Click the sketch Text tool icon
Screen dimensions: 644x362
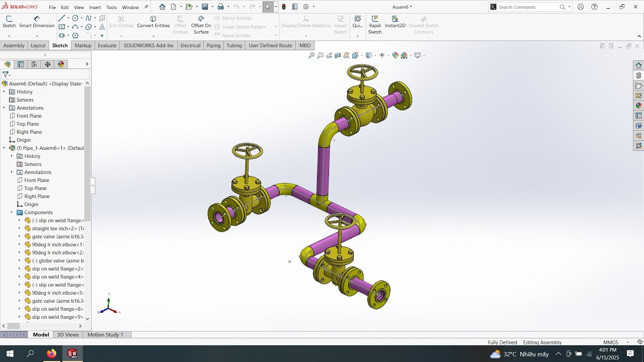(102, 27)
